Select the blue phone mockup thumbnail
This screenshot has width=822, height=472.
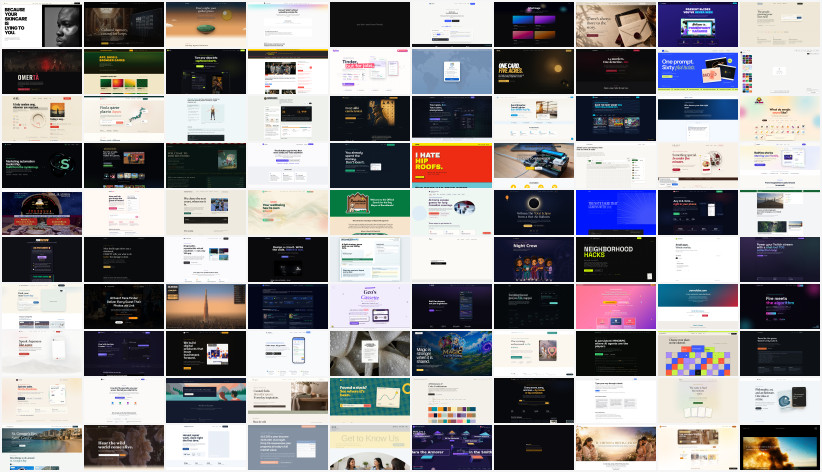[288, 353]
